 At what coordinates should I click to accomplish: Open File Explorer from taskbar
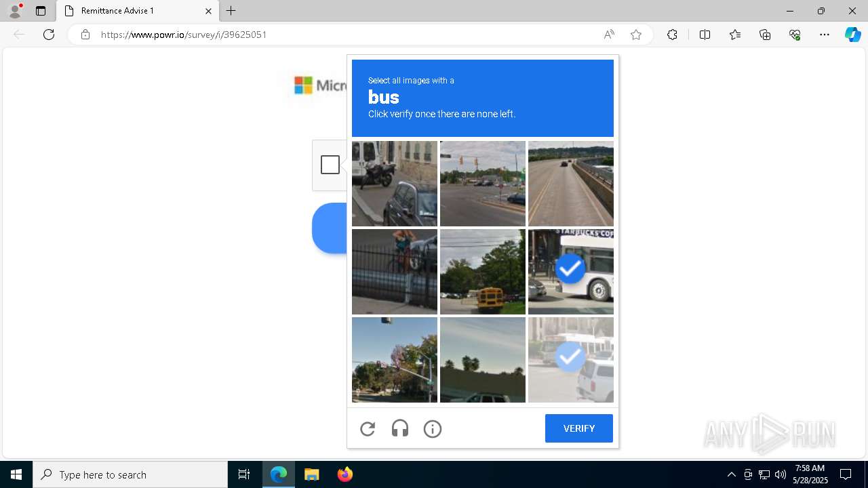pos(311,474)
